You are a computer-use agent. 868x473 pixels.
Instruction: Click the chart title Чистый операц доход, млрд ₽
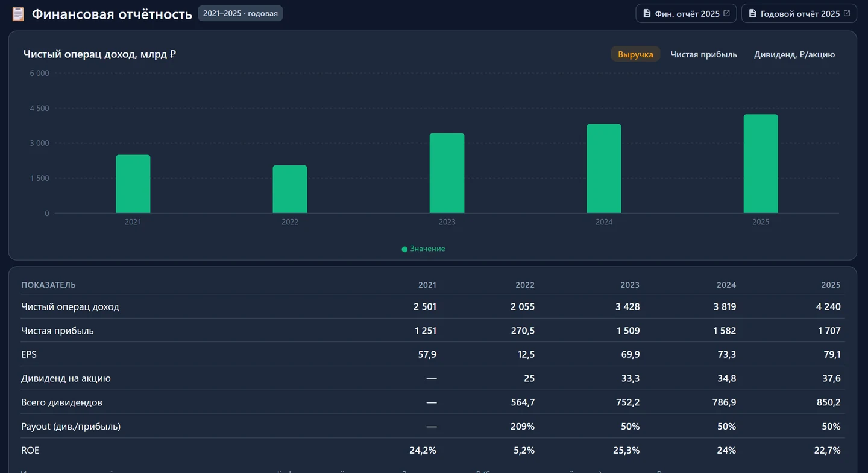pos(99,54)
